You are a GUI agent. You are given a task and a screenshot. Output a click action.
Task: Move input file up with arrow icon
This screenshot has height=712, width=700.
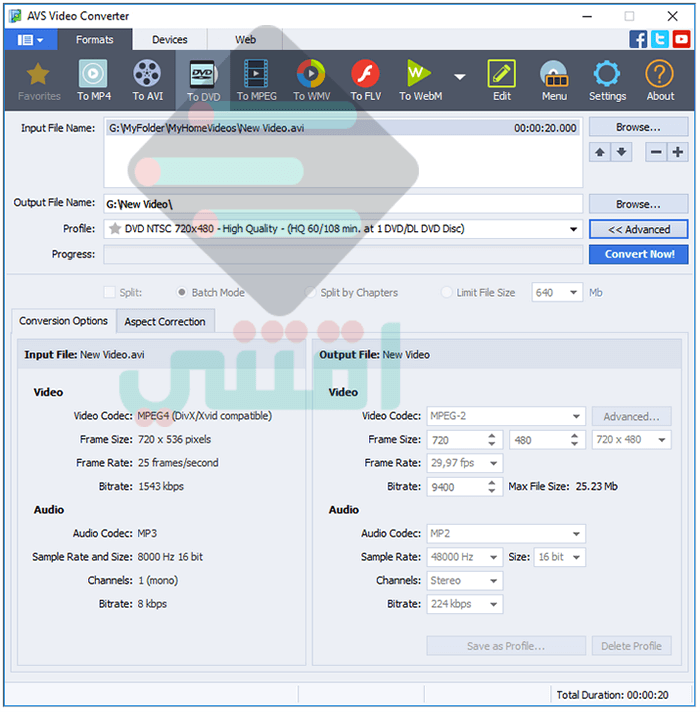[x=600, y=152]
